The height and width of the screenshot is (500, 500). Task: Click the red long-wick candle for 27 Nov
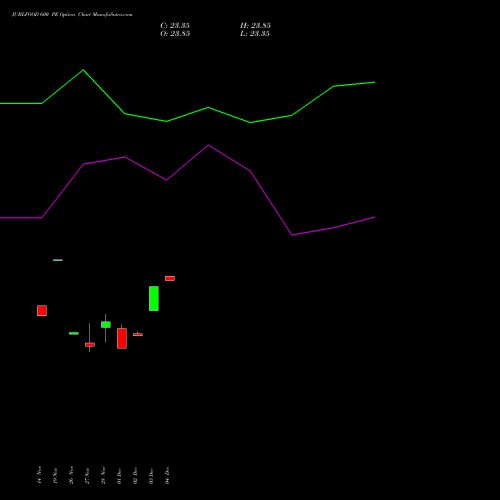pos(90,345)
